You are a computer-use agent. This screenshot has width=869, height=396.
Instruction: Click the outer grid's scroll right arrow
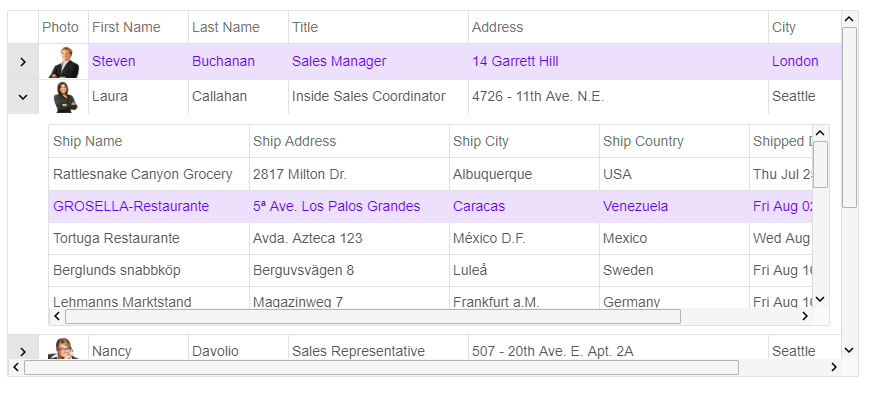tap(834, 367)
